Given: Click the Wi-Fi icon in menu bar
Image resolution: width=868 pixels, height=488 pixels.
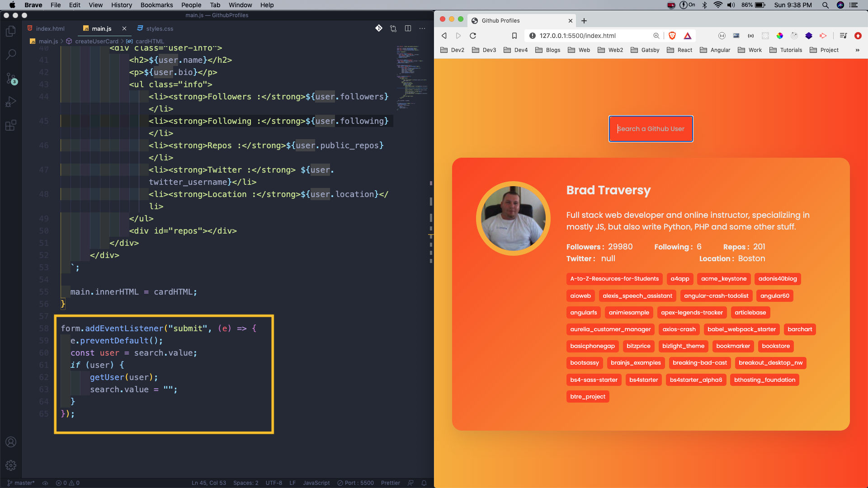Looking at the screenshot, I should [x=718, y=5].
